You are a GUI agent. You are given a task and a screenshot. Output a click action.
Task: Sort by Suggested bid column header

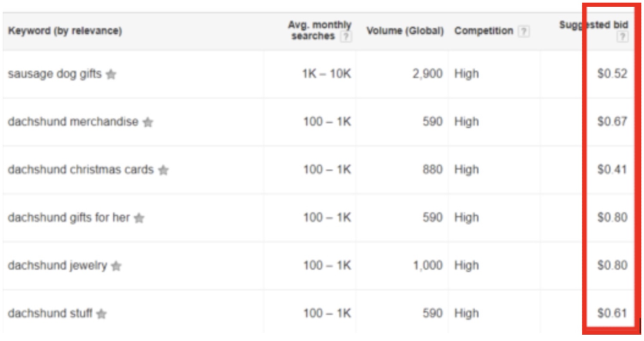pos(593,25)
